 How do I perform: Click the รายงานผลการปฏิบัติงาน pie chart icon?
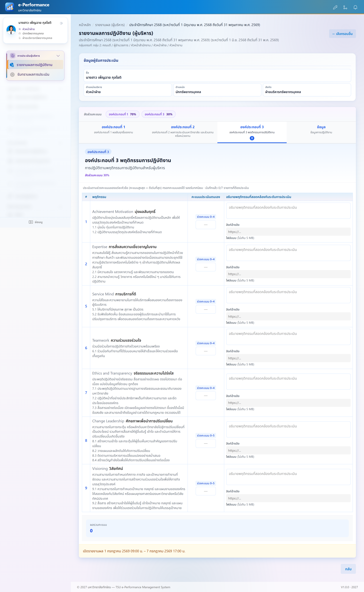[12, 65]
